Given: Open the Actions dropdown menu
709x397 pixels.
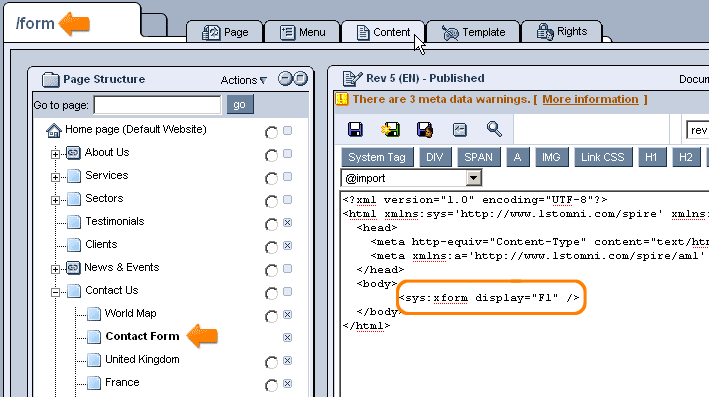Looking at the screenshot, I should [243, 80].
